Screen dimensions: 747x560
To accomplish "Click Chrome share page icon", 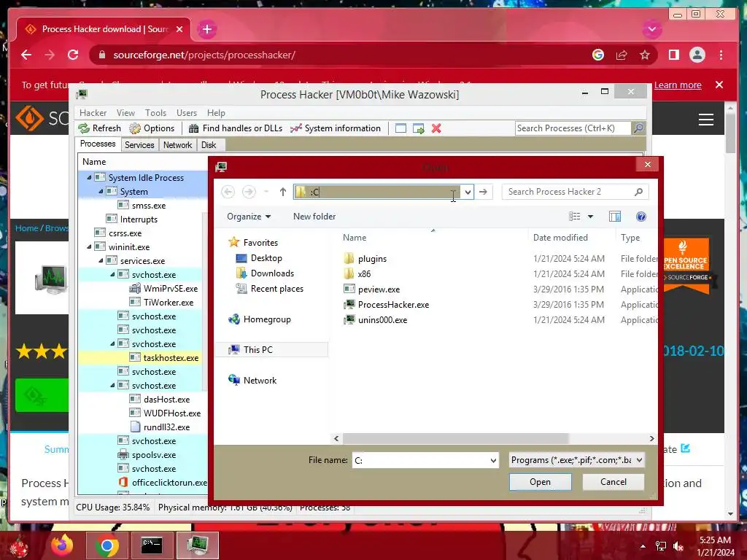I will pos(622,55).
